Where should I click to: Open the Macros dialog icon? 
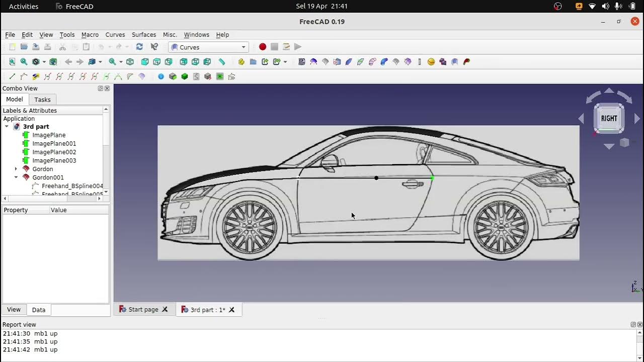coord(286,47)
